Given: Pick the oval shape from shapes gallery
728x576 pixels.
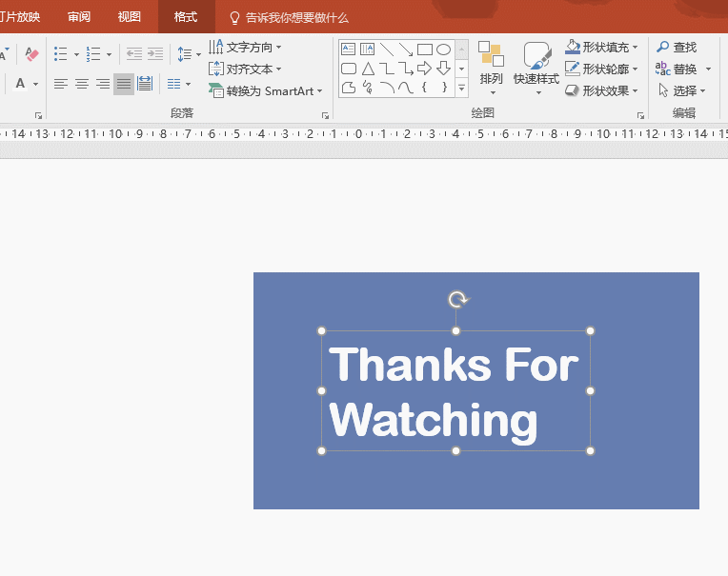Looking at the screenshot, I should [443, 50].
